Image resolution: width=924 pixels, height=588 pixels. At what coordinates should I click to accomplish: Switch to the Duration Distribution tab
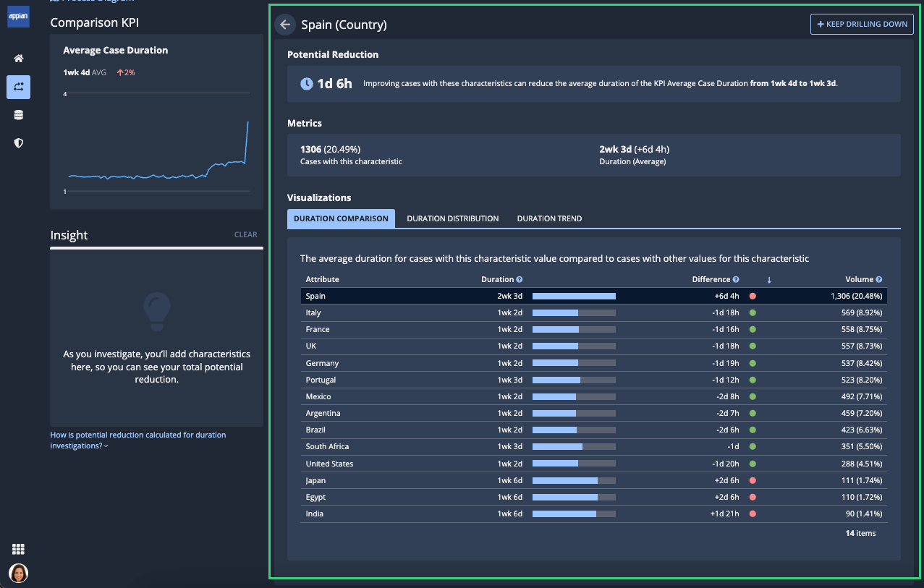pos(452,218)
